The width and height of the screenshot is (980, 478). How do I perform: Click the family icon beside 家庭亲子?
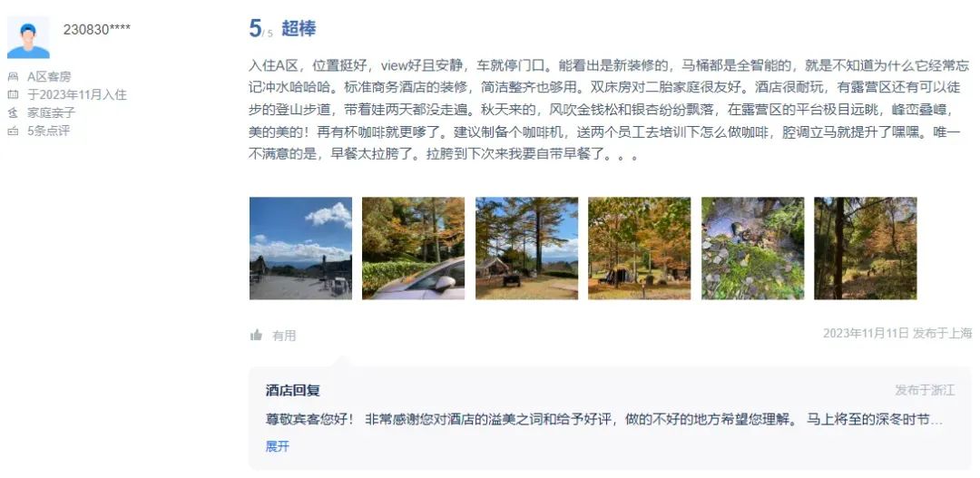(13, 113)
